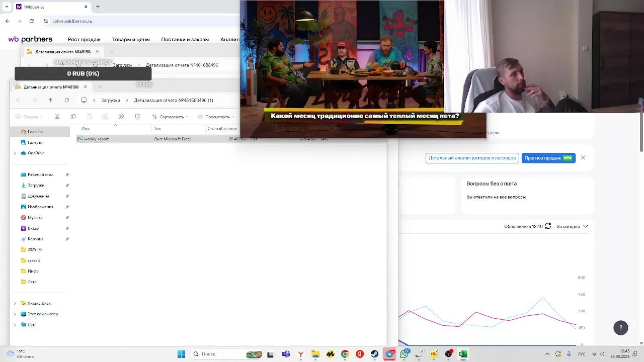Click the front Explorer forward arrow
This screenshot has height=362, width=644.
[34, 100]
